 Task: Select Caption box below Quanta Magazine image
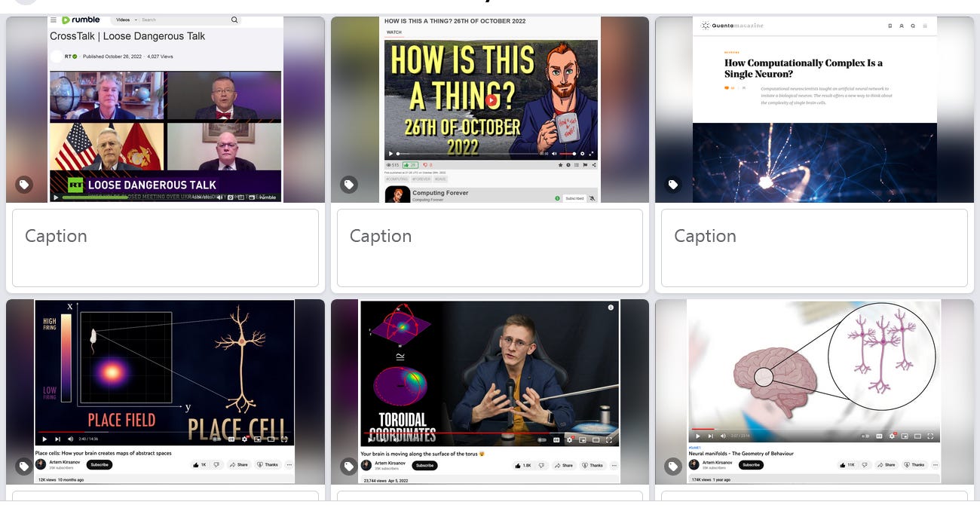click(x=814, y=248)
